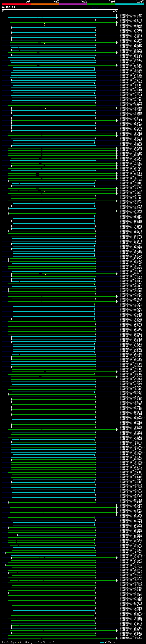Select the UniRef100_C0KJK8 label

[x=131, y=60]
